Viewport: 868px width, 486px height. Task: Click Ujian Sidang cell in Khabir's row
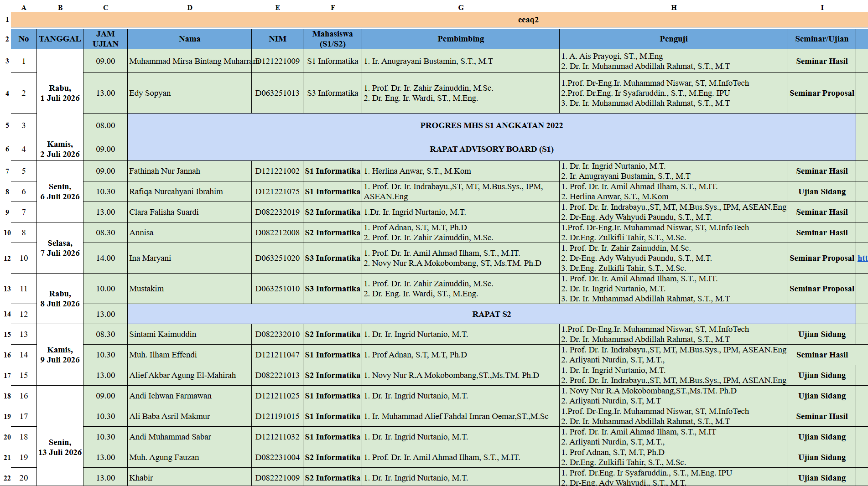[x=822, y=478]
